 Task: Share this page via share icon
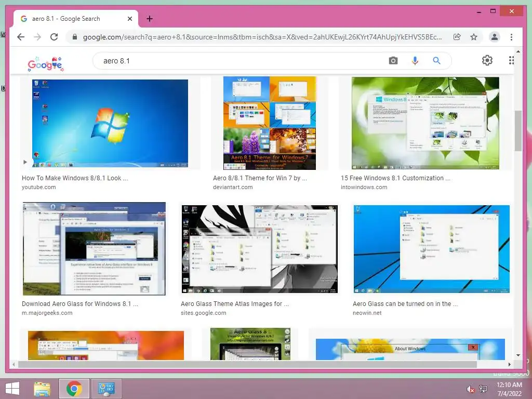click(457, 37)
